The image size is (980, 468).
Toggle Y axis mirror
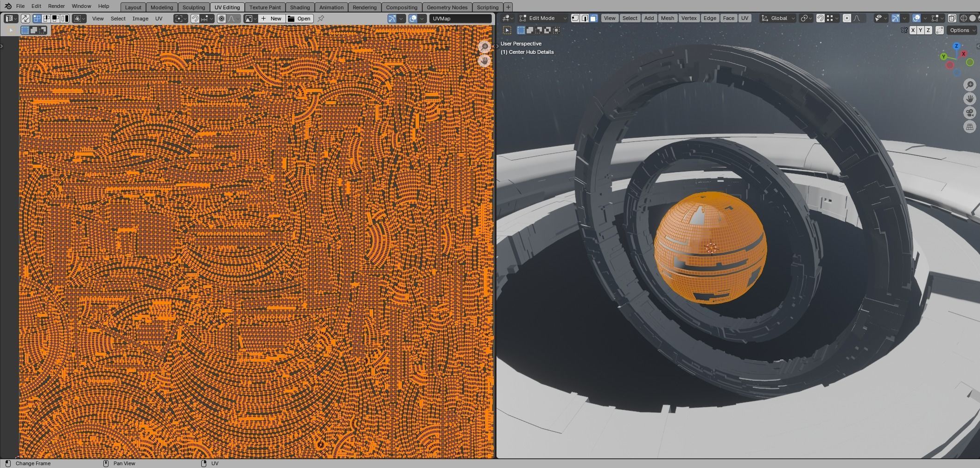tap(921, 30)
